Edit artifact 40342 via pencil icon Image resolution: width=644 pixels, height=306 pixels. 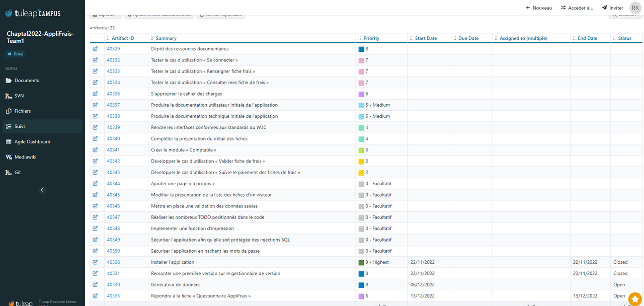click(95, 161)
